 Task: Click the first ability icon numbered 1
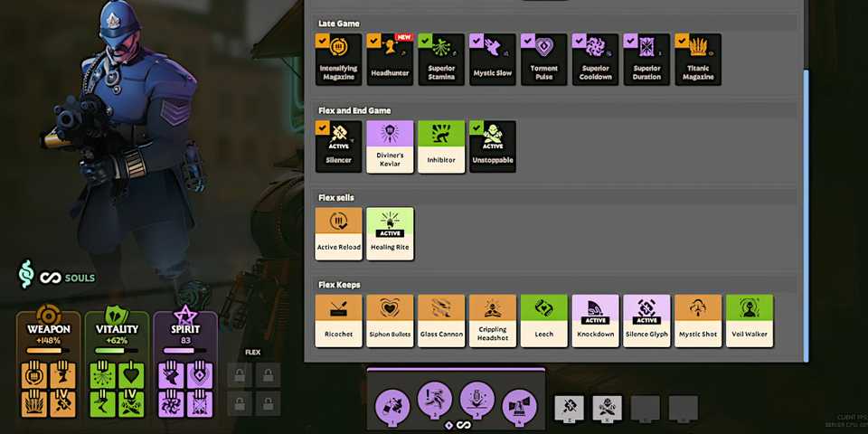click(392, 406)
